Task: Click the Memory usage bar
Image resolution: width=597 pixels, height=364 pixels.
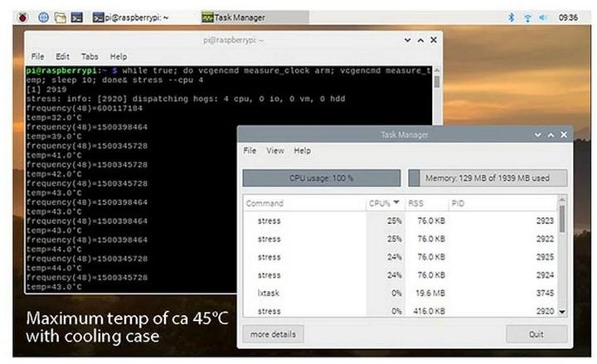Action: click(x=488, y=177)
